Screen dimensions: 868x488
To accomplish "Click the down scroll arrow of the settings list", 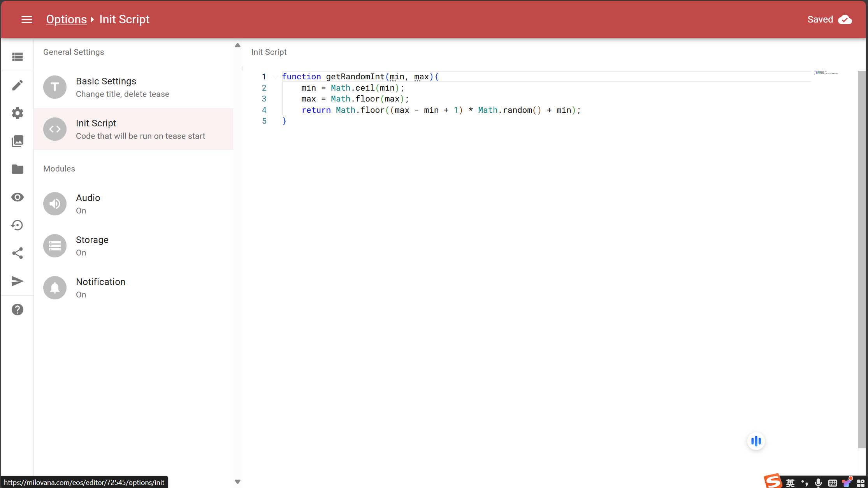I will click(x=237, y=481).
